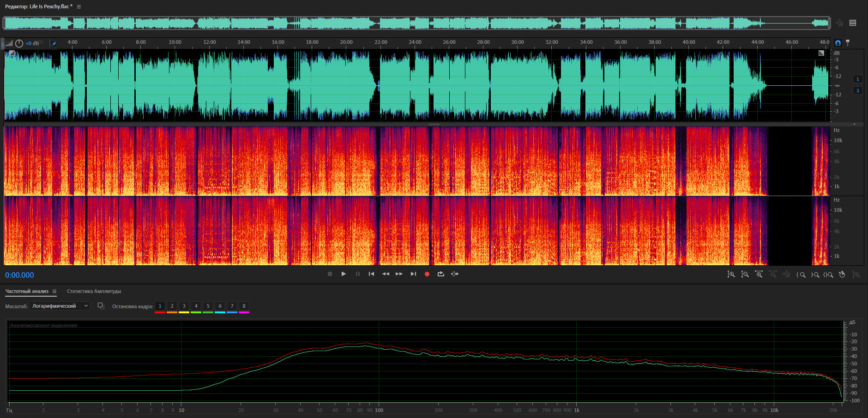Select the Частотный анализ tab
The width and height of the screenshot is (868, 418).
tap(27, 291)
